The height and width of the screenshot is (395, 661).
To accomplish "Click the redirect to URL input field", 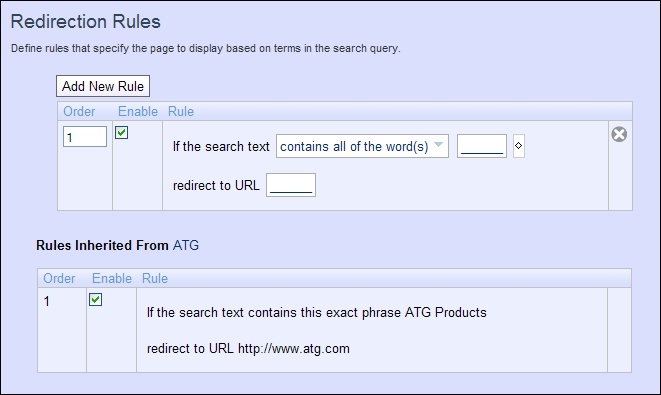I will click(291, 185).
